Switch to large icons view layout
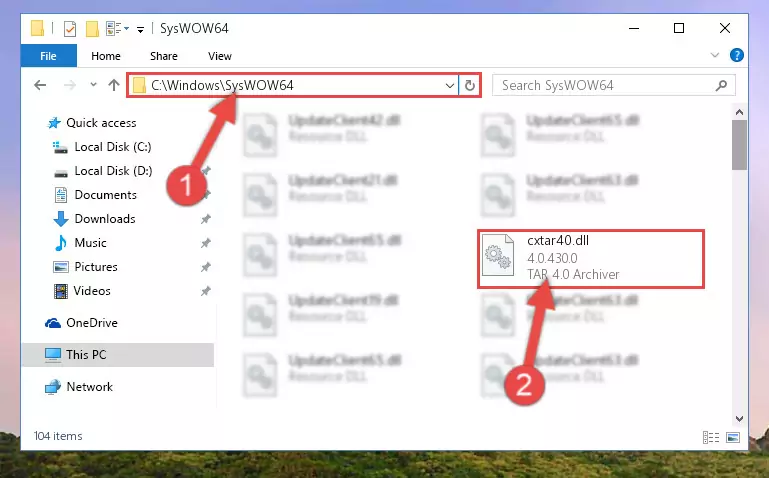769x478 pixels. coord(733,437)
